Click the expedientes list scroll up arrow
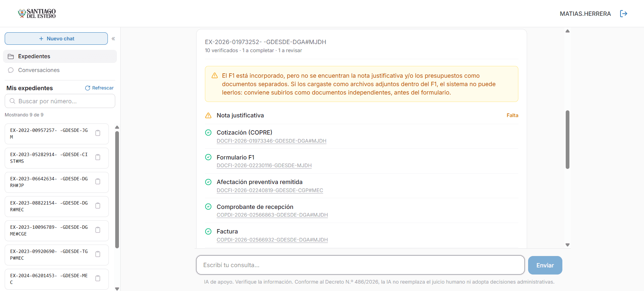This screenshot has width=644, height=291. 117,127
